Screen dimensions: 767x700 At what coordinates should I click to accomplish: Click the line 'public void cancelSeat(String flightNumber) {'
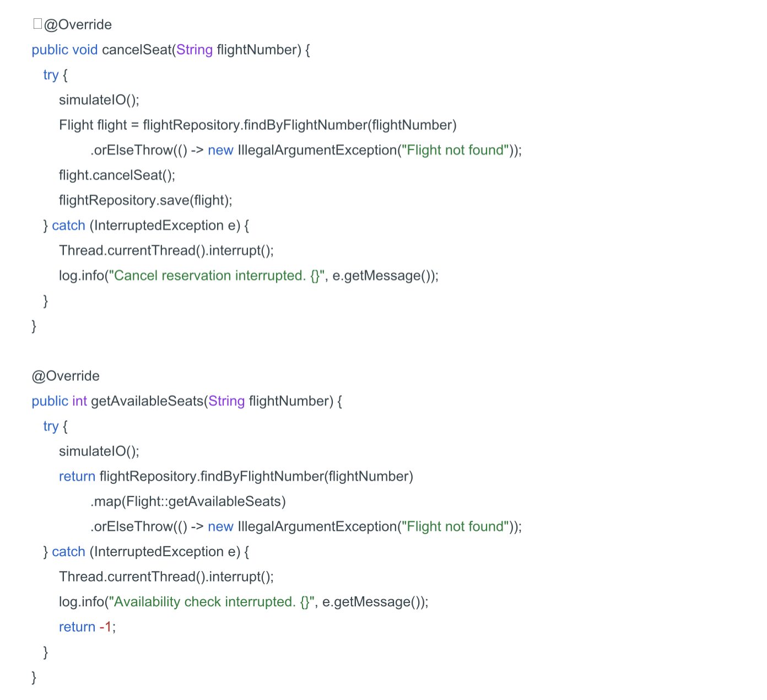171,50
